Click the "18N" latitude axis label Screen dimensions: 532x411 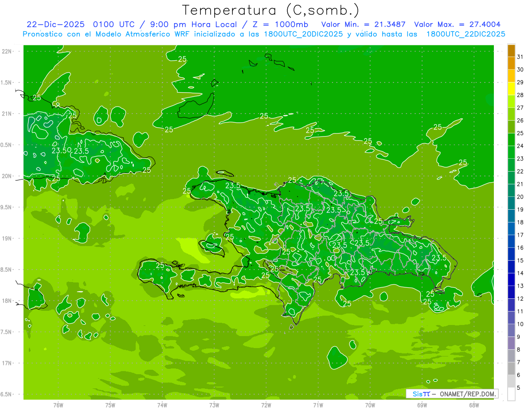7,301
